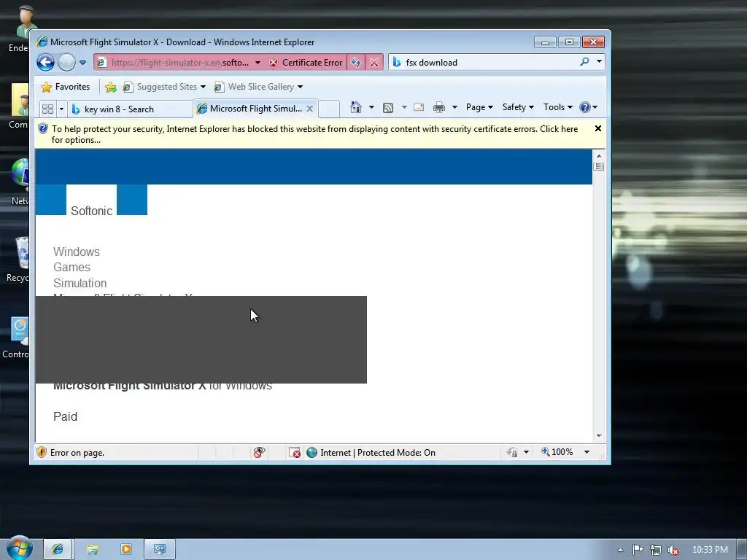
Task: Switch to the key win 8 - Search tab
Action: 130,109
